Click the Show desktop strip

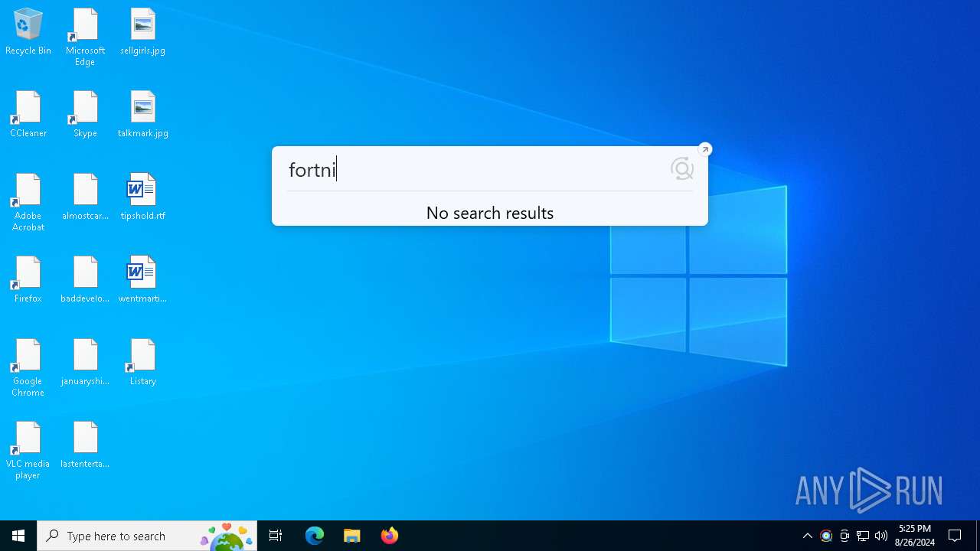click(978, 536)
